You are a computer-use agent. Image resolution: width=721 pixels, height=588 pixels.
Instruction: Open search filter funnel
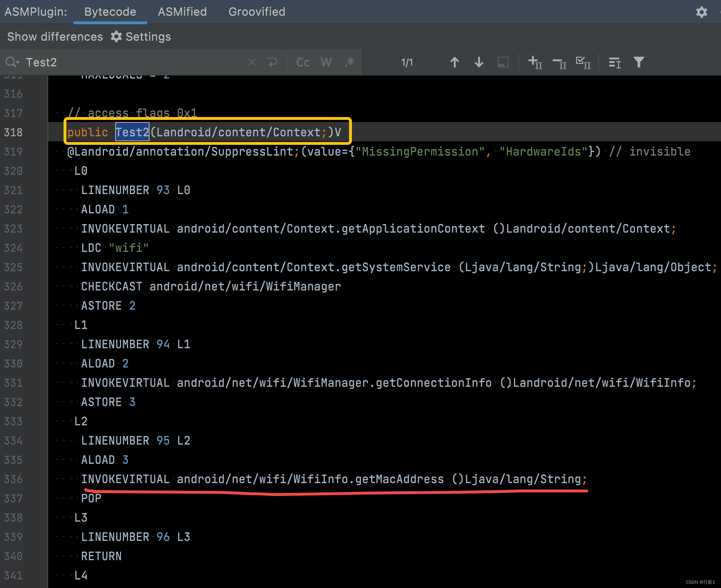click(639, 62)
